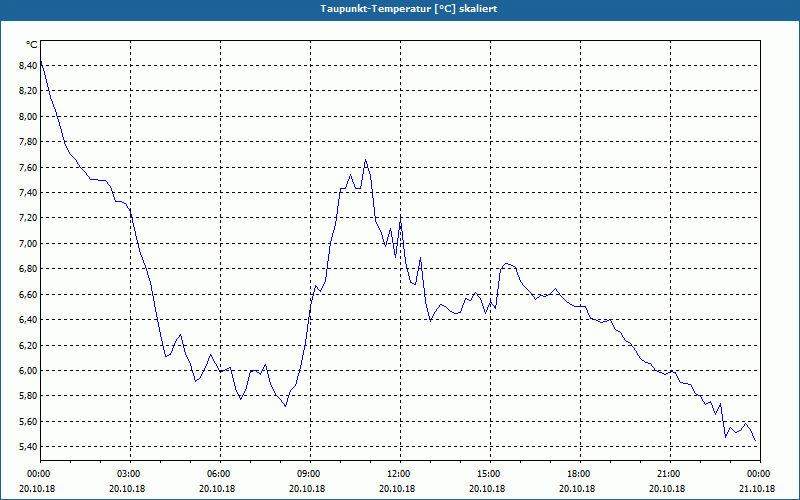The image size is (800, 500).
Task: Select the 5,40 y-axis label
Action: [27, 447]
